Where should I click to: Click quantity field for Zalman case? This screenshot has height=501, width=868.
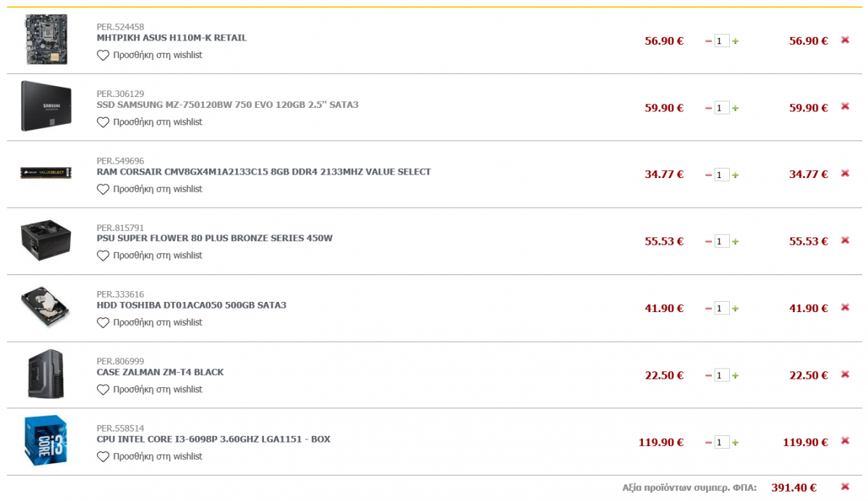(722, 375)
